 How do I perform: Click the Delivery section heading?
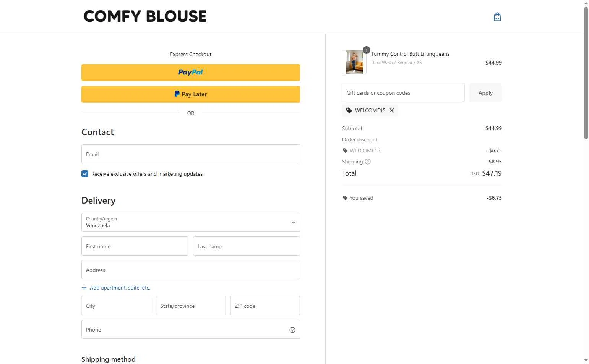tap(99, 201)
